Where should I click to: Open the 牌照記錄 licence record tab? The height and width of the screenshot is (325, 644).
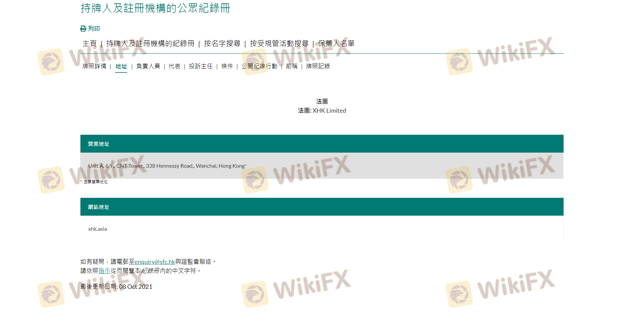(318, 66)
